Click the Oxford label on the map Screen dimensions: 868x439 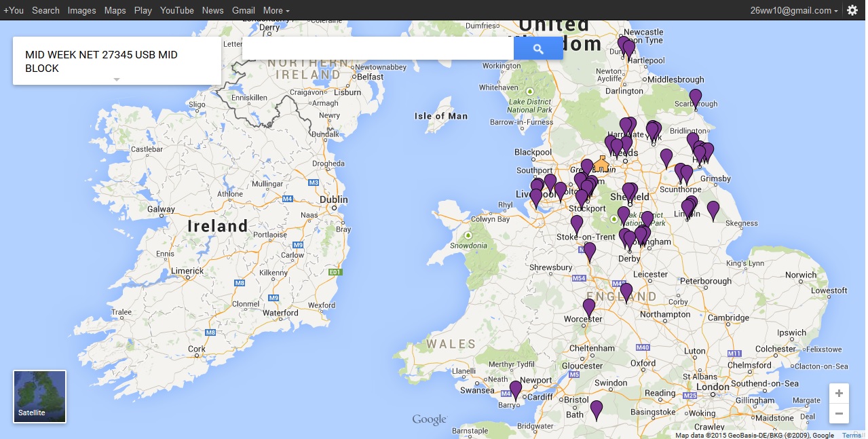[x=643, y=363]
